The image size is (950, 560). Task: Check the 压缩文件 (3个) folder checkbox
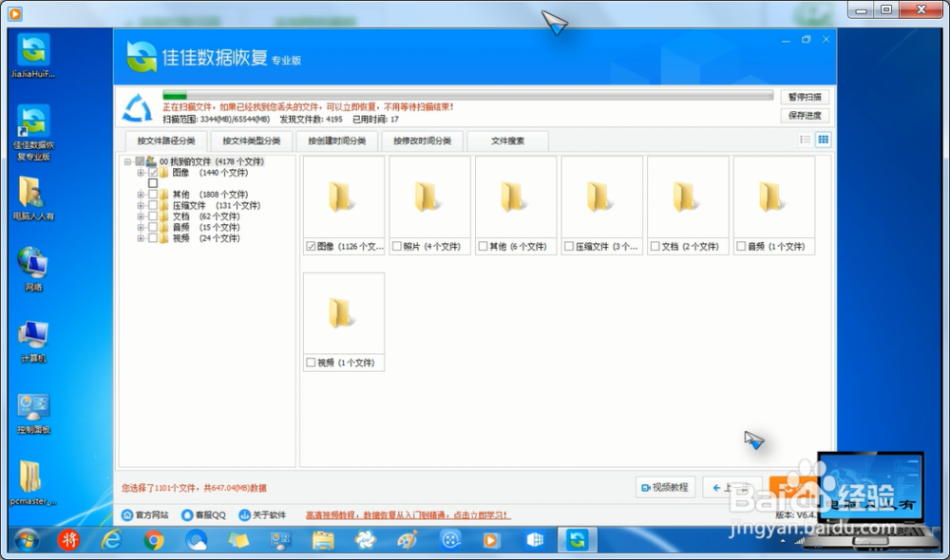coord(569,247)
